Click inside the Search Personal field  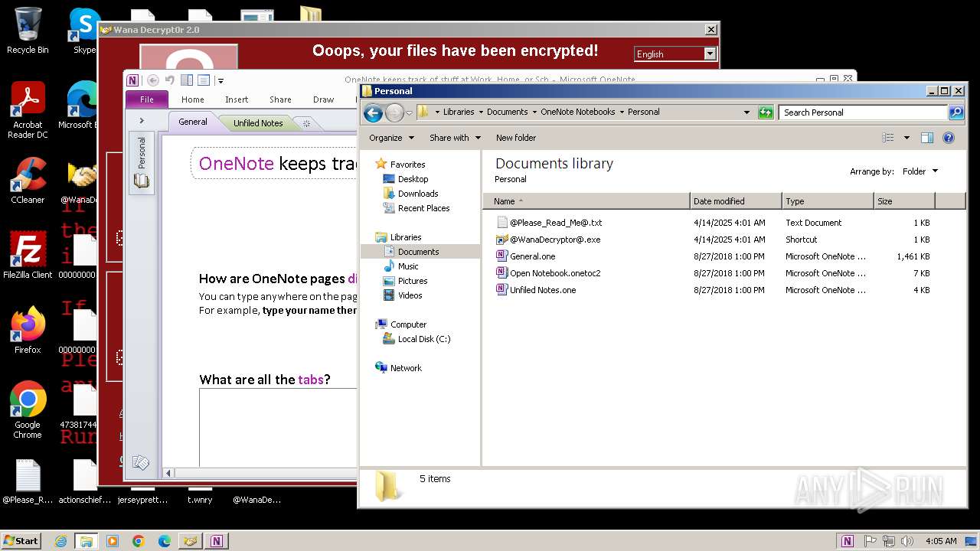[x=864, y=112]
